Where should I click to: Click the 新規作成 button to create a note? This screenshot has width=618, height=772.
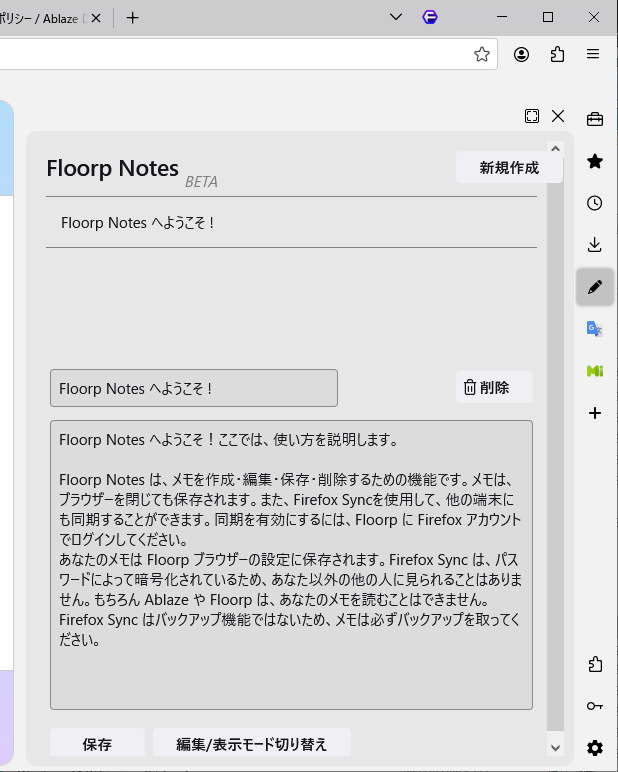click(x=509, y=167)
